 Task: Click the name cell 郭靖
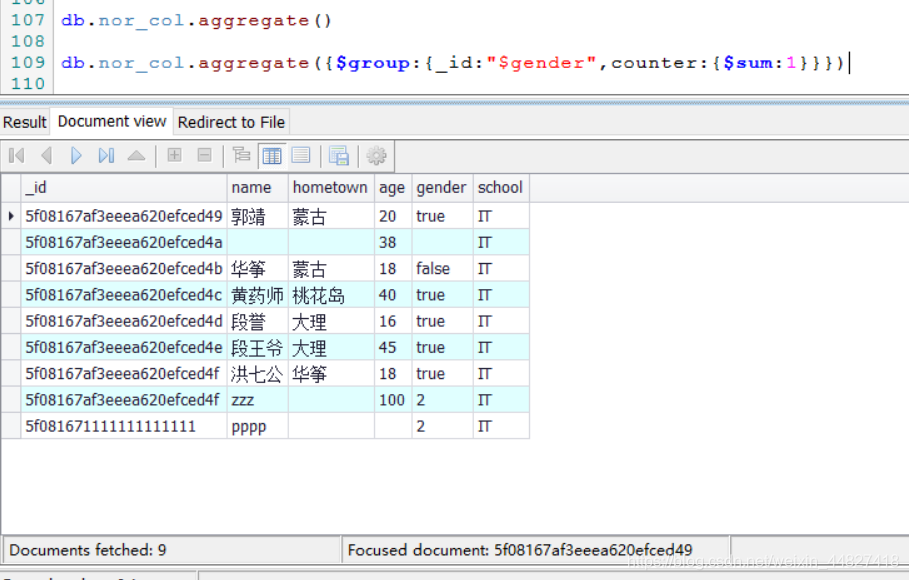coord(258,216)
